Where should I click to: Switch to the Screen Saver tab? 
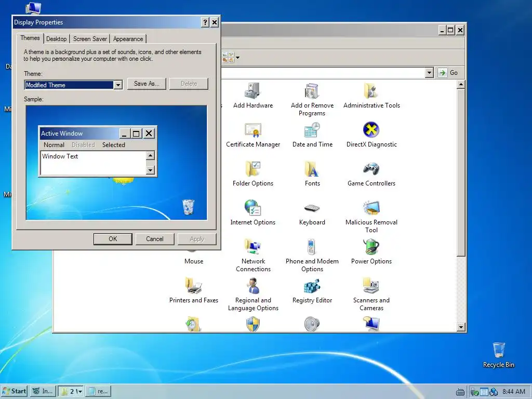(x=90, y=38)
